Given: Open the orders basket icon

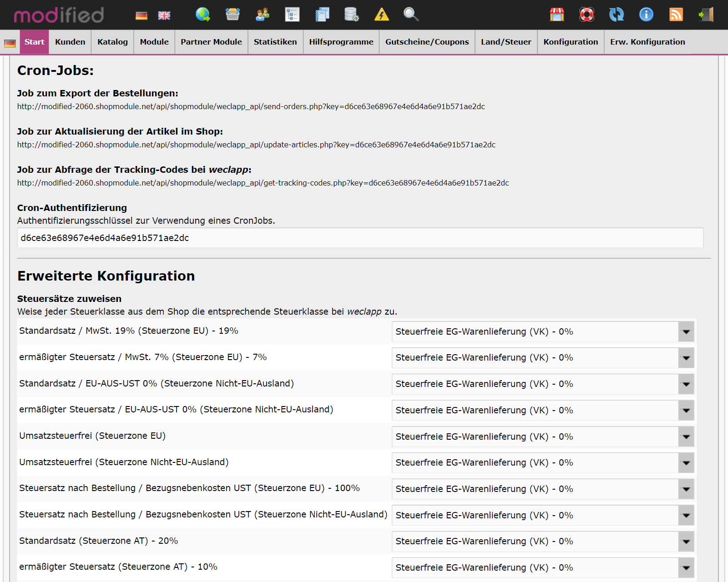Looking at the screenshot, I should [x=233, y=15].
